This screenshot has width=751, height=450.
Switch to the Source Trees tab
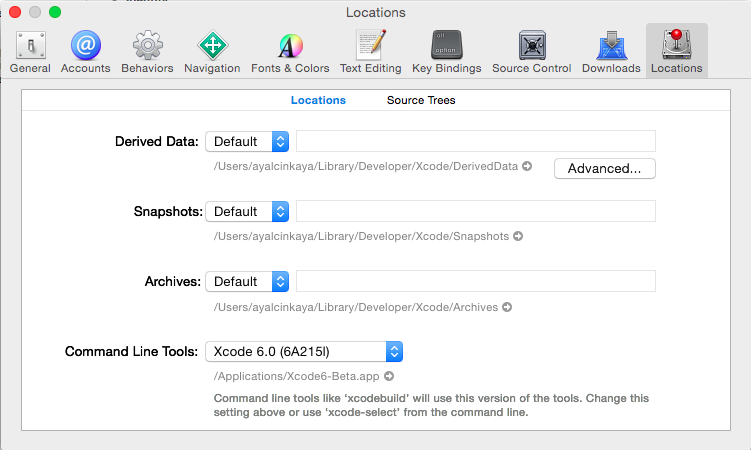(421, 100)
